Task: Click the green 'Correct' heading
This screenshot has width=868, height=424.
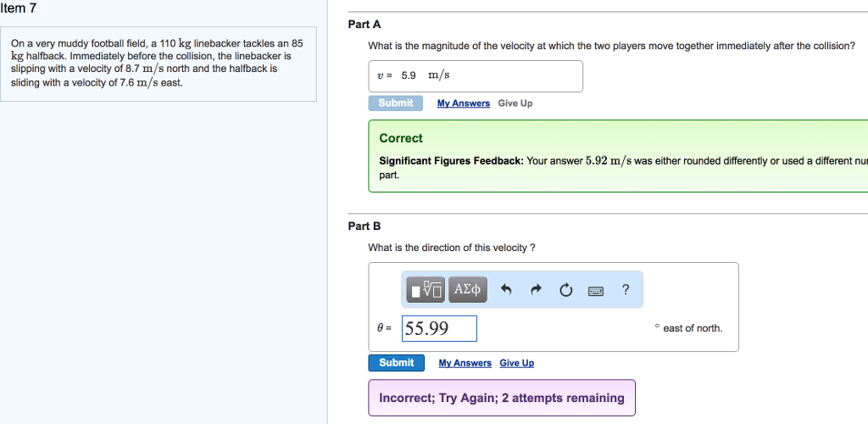Action: 401,138
